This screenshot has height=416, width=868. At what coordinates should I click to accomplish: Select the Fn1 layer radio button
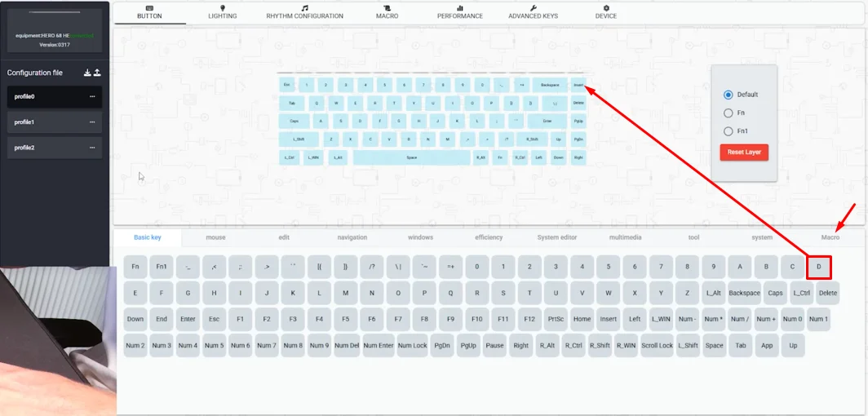(x=728, y=131)
